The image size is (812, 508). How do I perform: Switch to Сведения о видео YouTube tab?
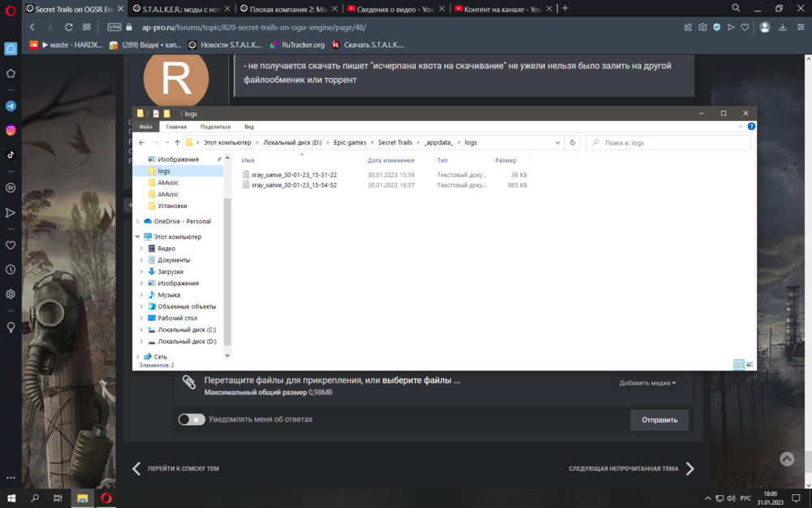click(x=397, y=9)
